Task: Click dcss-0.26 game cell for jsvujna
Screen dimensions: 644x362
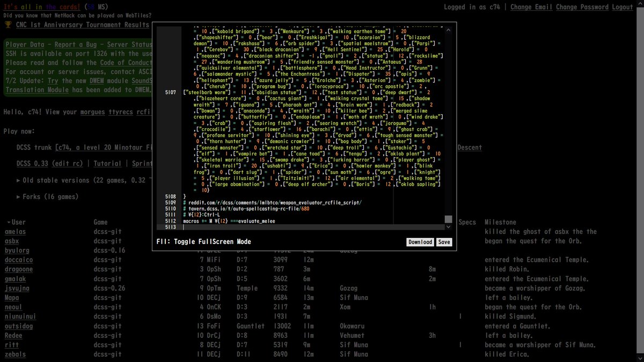Action: pyautogui.click(x=110, y=289)
